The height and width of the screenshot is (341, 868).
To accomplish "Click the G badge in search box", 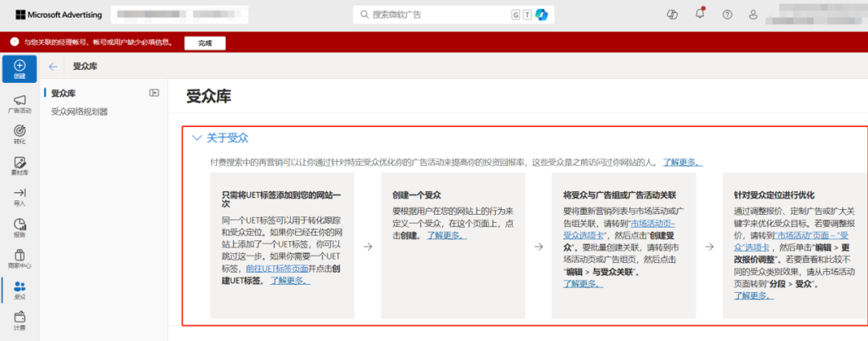I will point(515,15).
